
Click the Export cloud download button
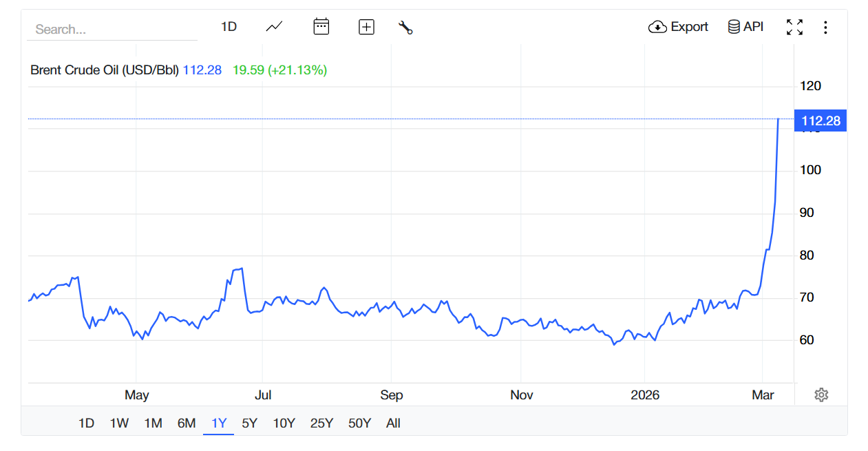click(678, 27)
